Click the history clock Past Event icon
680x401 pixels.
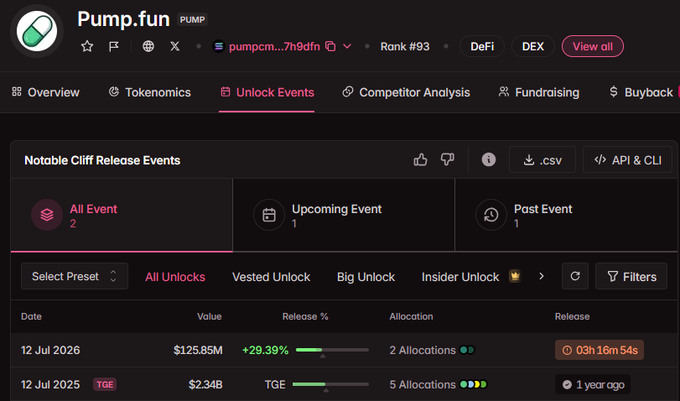click(x=491, y=215)
